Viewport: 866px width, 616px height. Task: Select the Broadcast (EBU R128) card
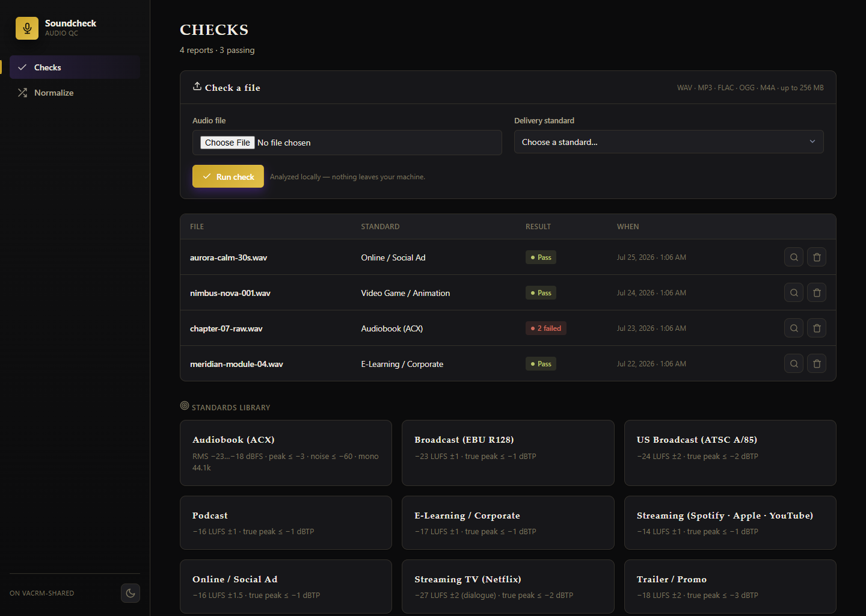[x=508, y=453]
